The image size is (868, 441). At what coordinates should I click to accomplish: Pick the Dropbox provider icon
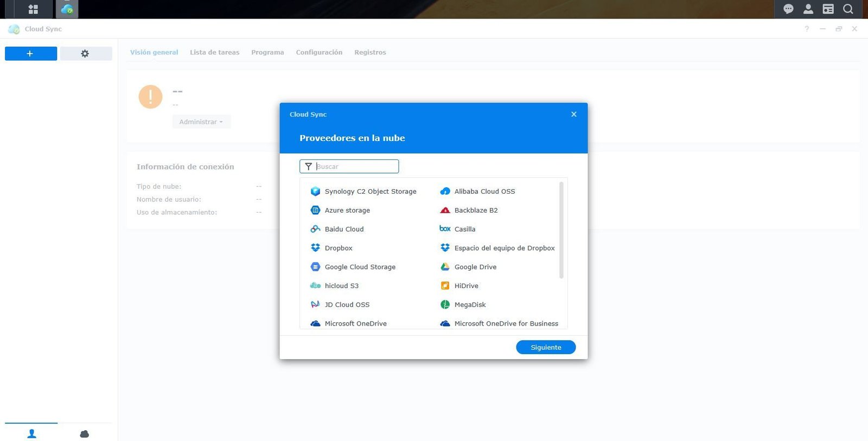315,248
